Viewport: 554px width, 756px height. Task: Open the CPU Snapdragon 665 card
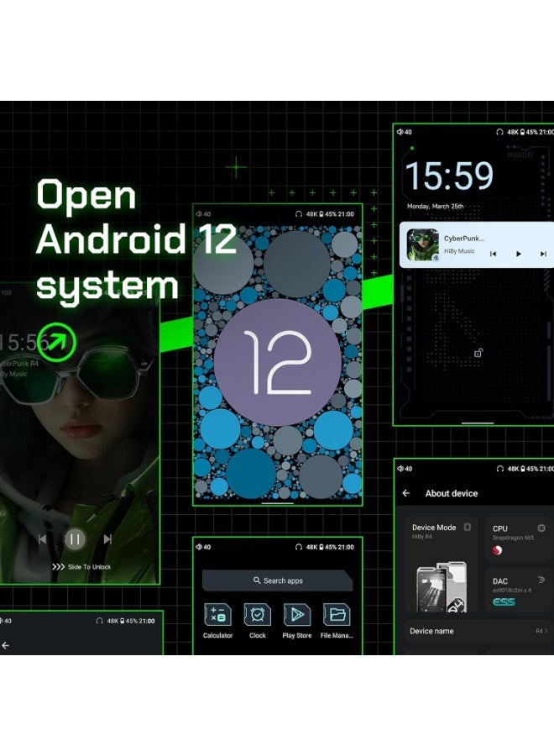pos(519,539)
